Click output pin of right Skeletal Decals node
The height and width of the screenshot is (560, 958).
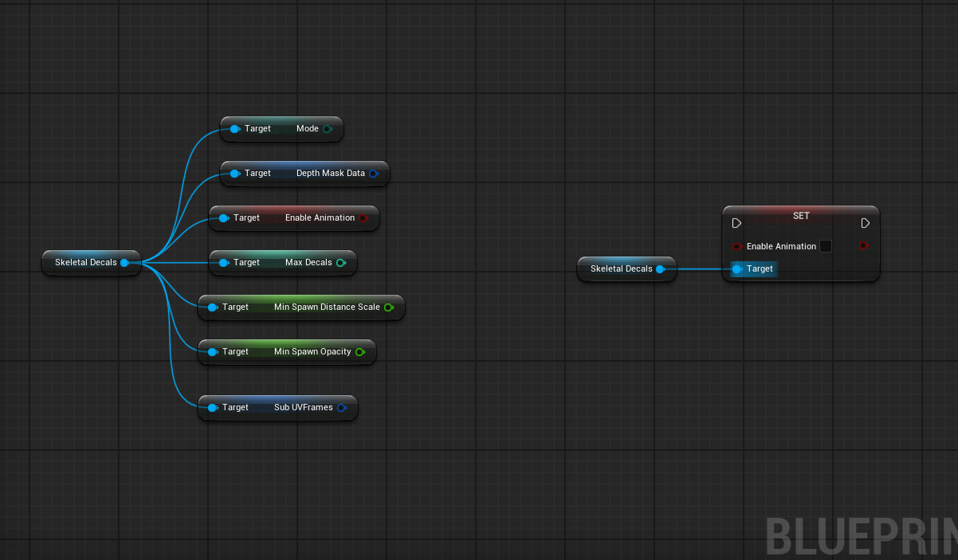pos(661,269)
